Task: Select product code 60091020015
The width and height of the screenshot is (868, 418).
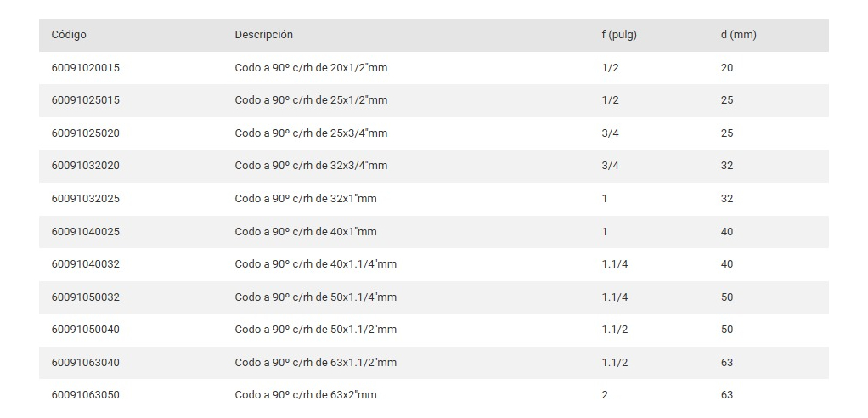Action: pyautogui.click(x=85, y=68)
